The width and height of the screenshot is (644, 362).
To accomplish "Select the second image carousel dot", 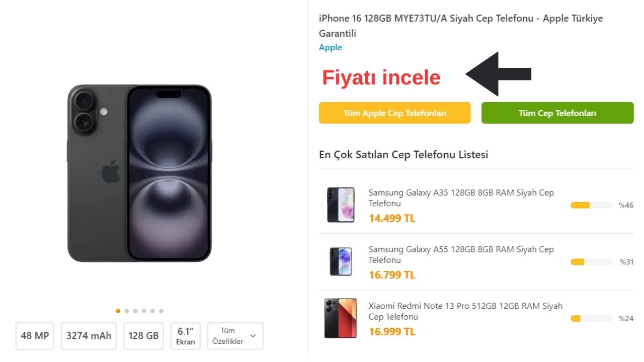I will click(x=127, y=311).
